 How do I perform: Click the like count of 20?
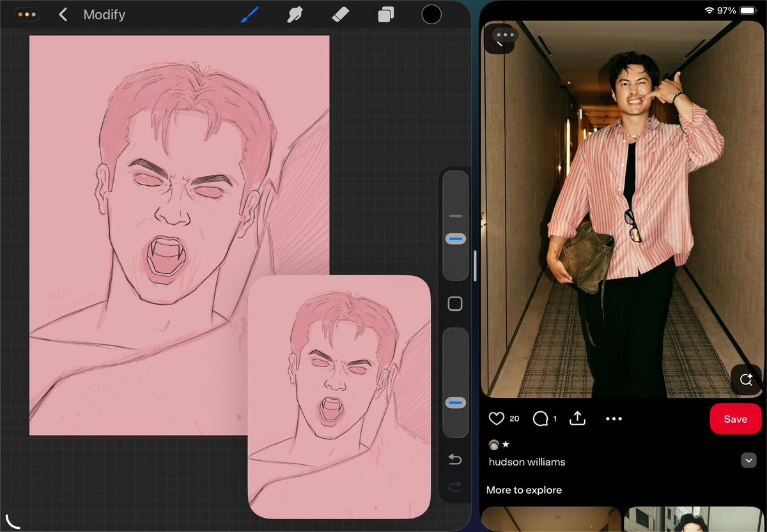[x=515, y=419]
